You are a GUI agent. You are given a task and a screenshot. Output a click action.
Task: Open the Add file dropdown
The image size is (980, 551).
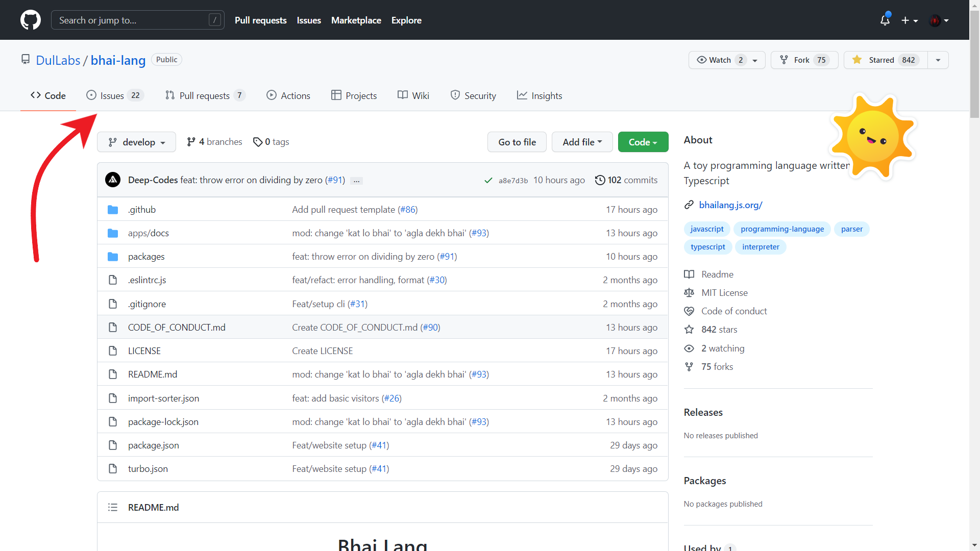pos(582,142)
